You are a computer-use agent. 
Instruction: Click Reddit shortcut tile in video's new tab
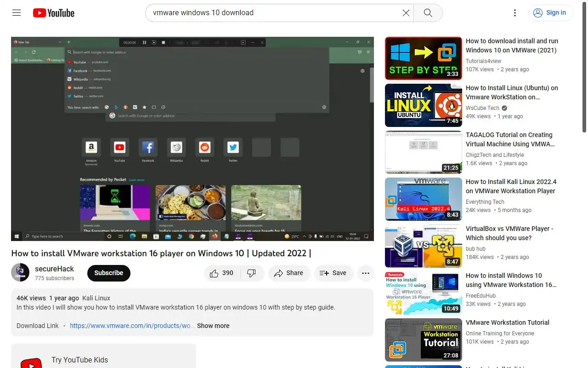coord(204,147)
